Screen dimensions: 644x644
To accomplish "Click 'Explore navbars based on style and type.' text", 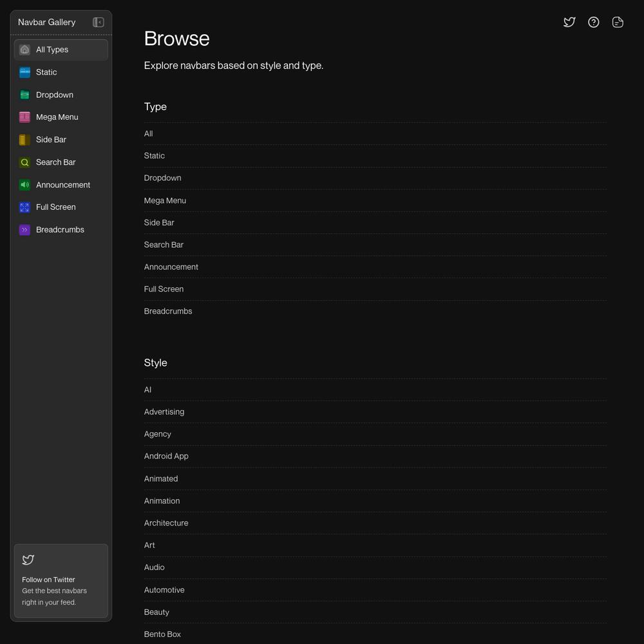I will coord(234,66).
